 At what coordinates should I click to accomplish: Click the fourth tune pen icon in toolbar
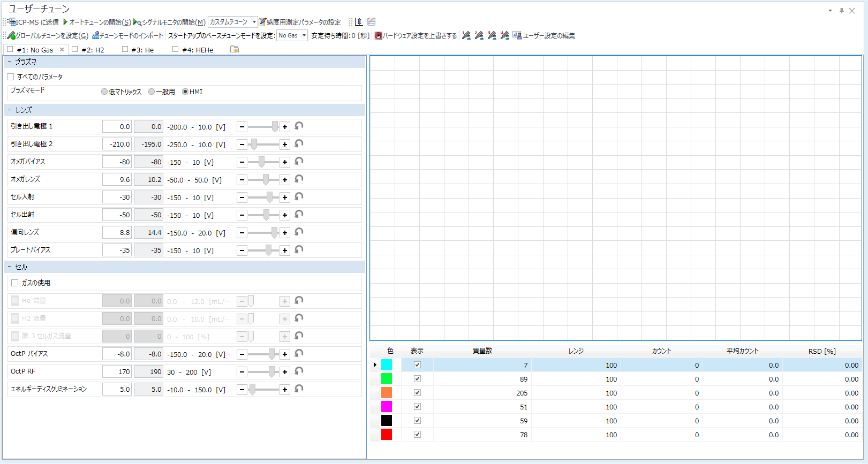coord(505,35)
